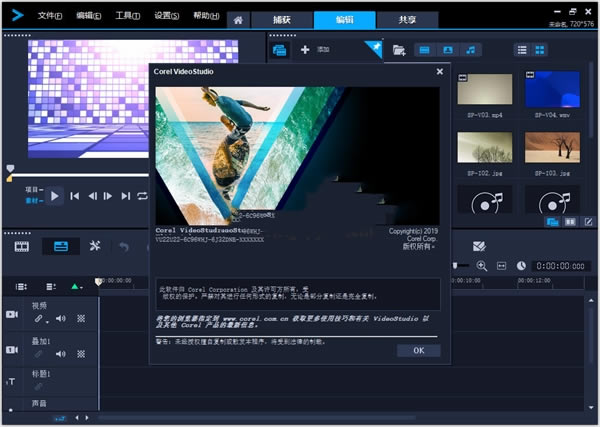
Task: Open the 文件 (File) menu
Action: click(x=48, y=17)
